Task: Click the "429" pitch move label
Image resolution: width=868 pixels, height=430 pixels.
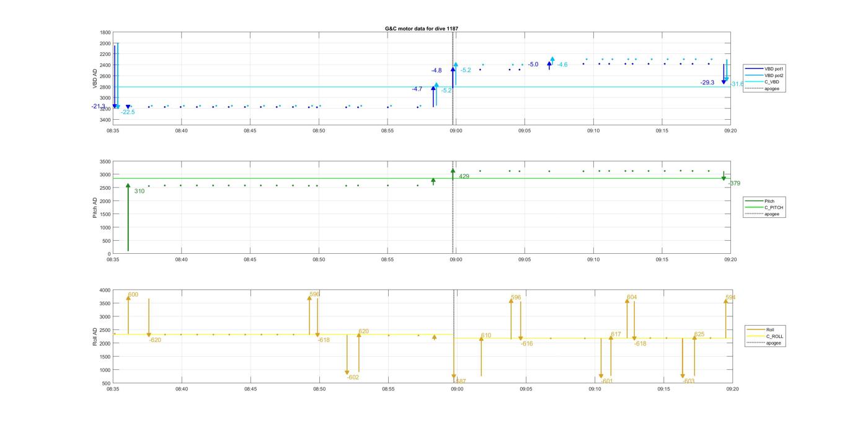Action: tap(464, 177)
